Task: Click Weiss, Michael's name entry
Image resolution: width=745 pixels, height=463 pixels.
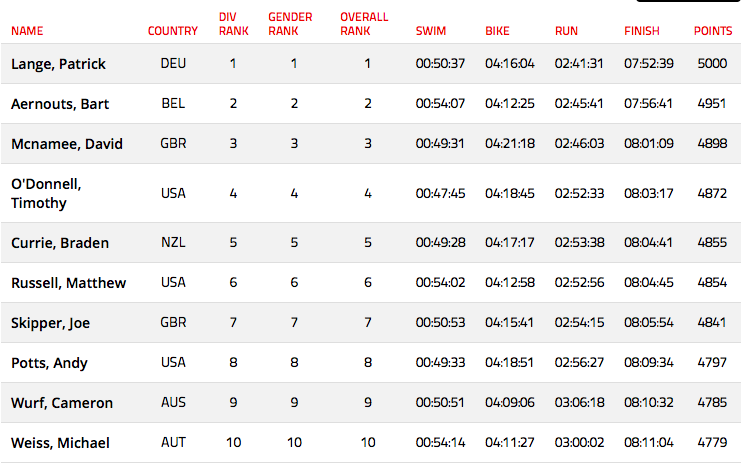Action: click(x=60, y=443)
